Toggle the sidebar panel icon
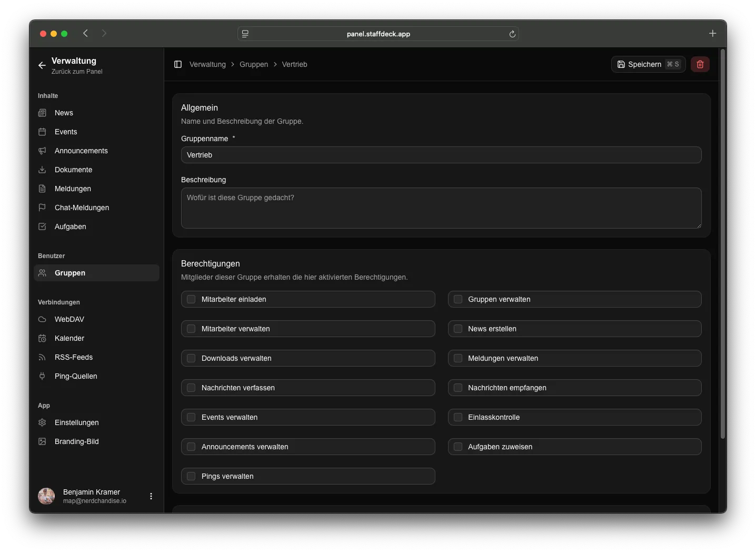This screenshot has width=756, height=552. 178,64
